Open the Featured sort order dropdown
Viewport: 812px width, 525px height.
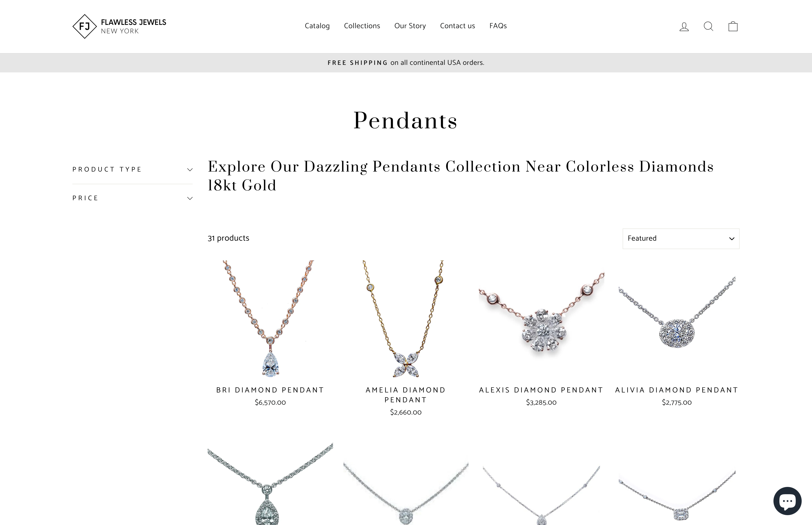click(x=680, y=239)
